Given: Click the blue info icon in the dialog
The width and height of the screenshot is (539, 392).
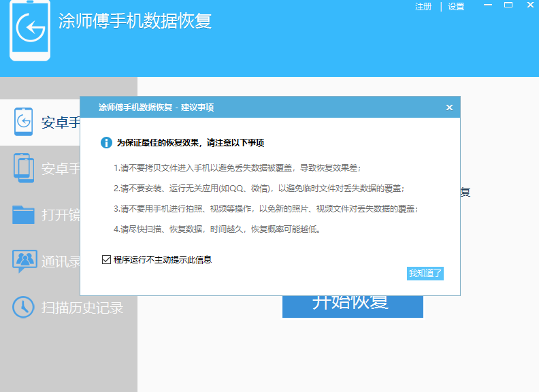Looking at the screenshot, I should [106, 143].
